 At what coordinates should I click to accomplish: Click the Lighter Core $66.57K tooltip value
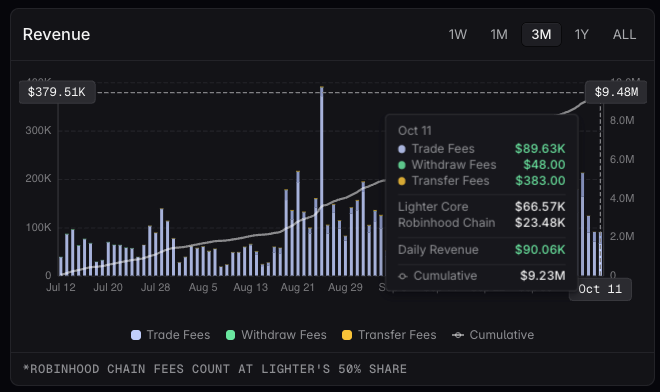(x=540, y=207)
